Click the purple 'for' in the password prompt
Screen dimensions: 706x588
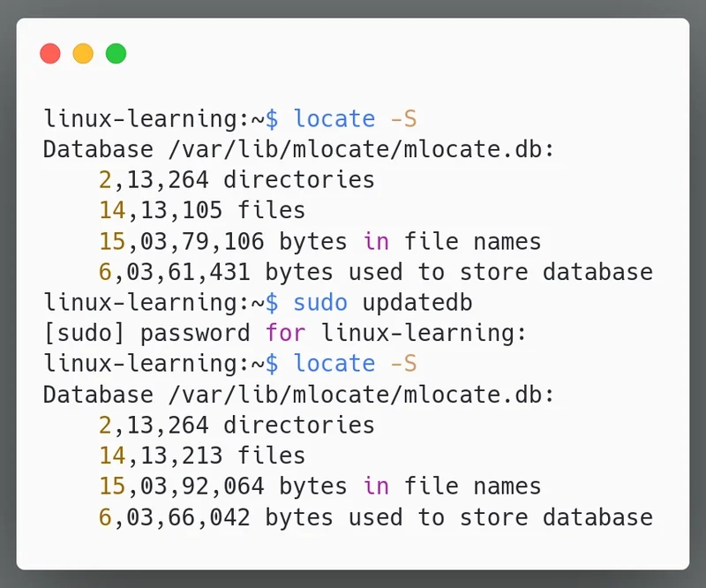point(285,333)
